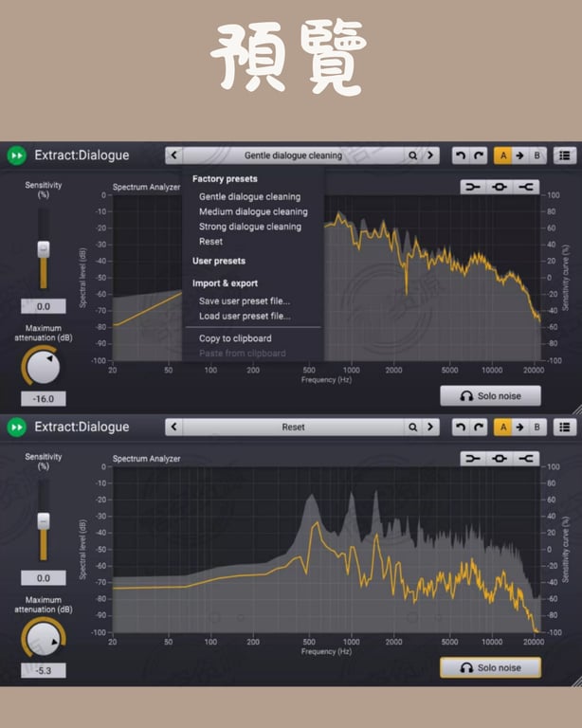
Task: Open settings list menu in upper plugin
Action: click(565, 155)
